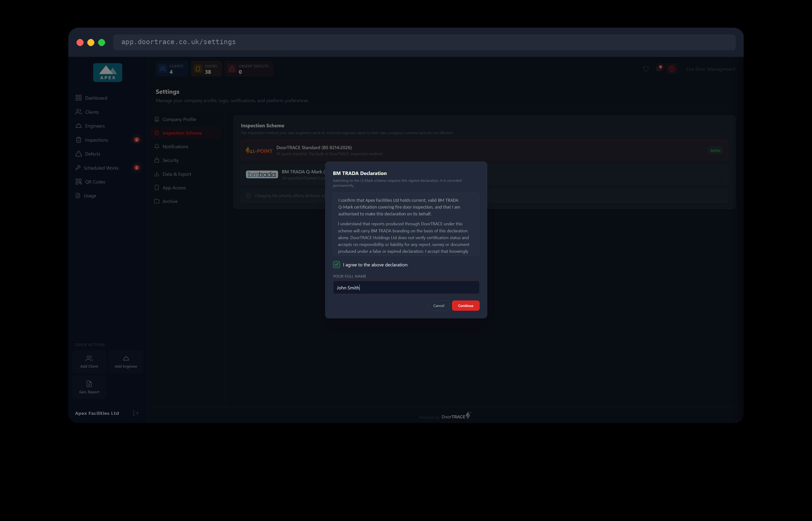Click the Dashboard grid icon
This screenshot has width=812, height=521.
click(78, 98)
